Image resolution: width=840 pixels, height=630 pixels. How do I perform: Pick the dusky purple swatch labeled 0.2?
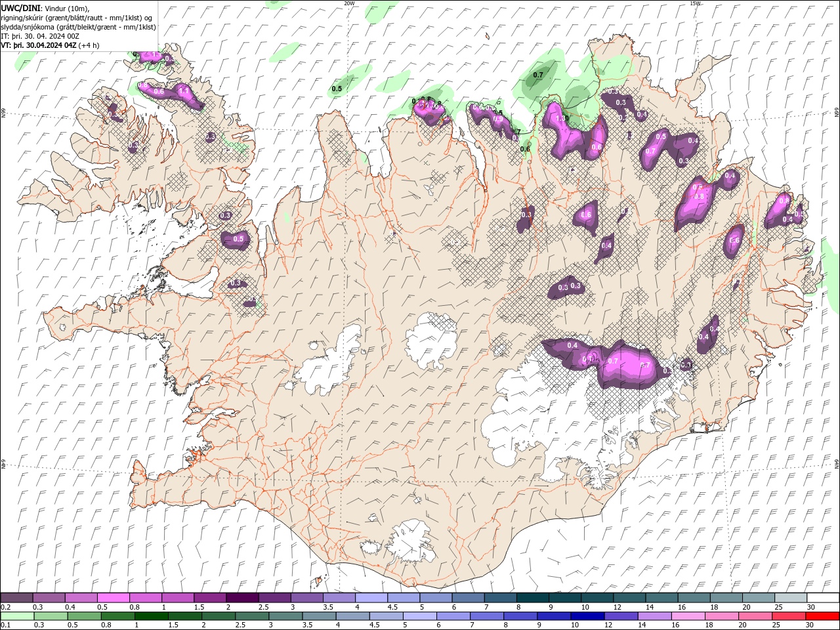pyautogui.click(x=17, y=598)
